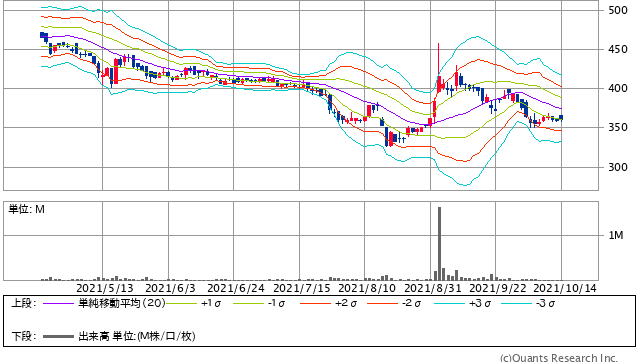Click the tallest volume bar near 2021/8/31

click(439, 244)
